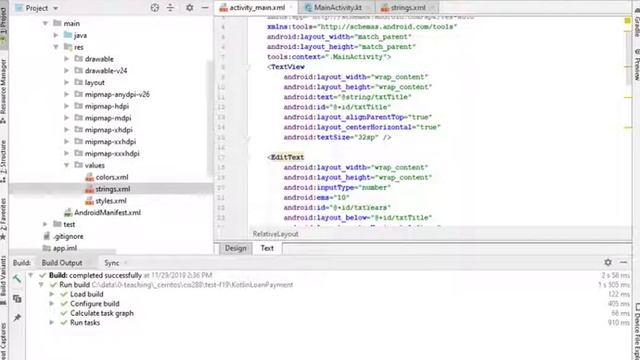Screen dimensions: 640x360
Task: Toggle the 1: Project tool window button
Action: point(3,25)
